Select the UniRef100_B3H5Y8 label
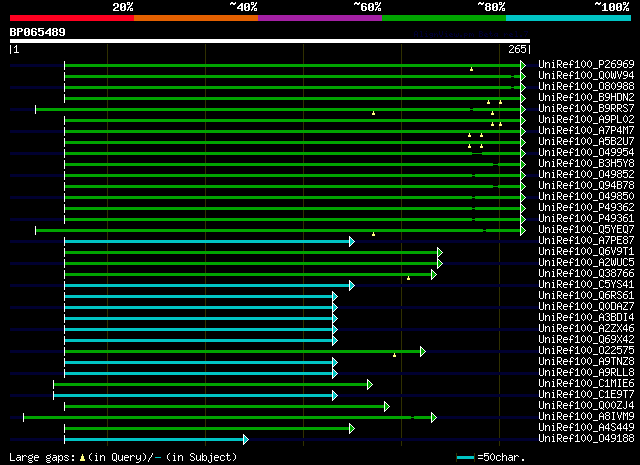 pyautogui.click(x=586, y=163)
